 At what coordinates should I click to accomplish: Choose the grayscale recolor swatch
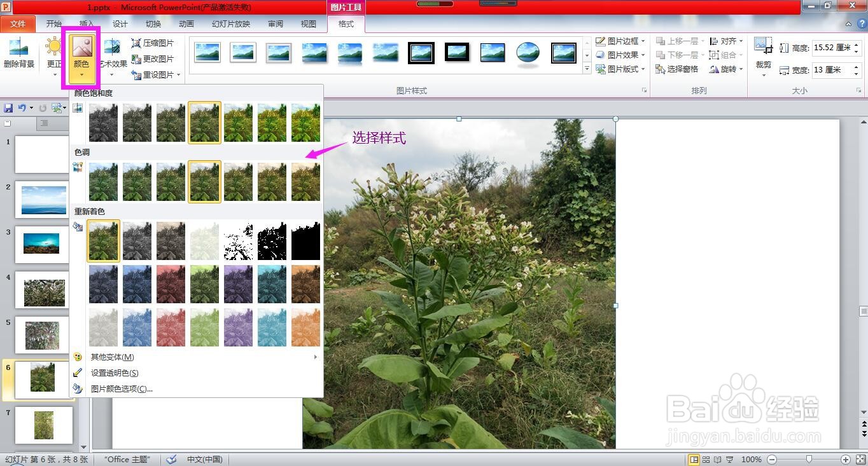(137, 241)
